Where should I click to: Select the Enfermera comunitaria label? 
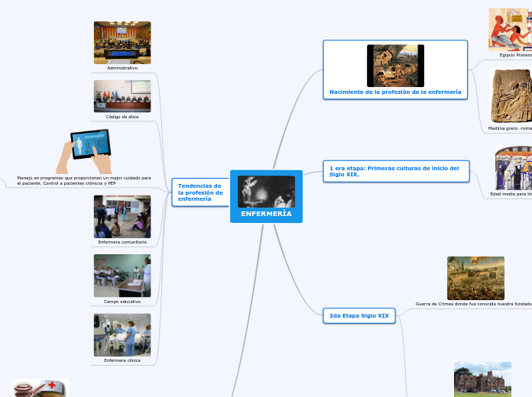[122, 242]
